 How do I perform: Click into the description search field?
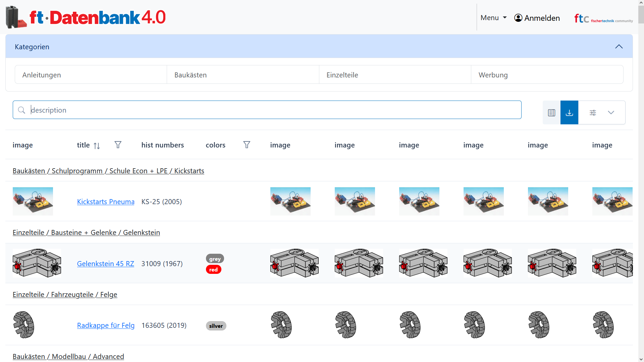click(x=268, y=110)
